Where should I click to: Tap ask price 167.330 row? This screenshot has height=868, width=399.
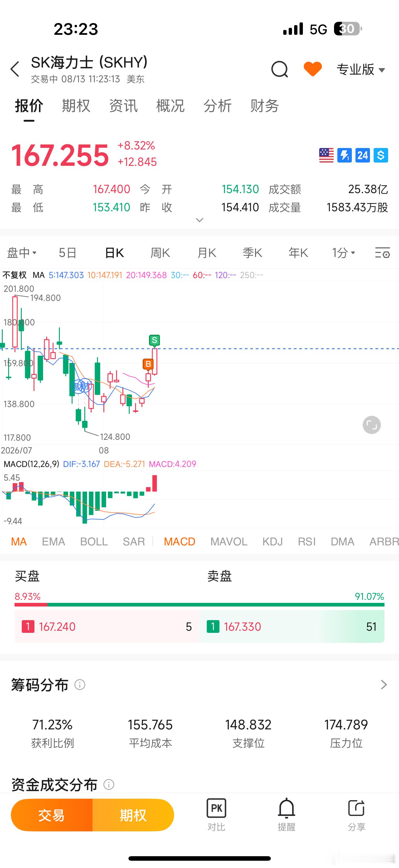click(x=292, y=626)
